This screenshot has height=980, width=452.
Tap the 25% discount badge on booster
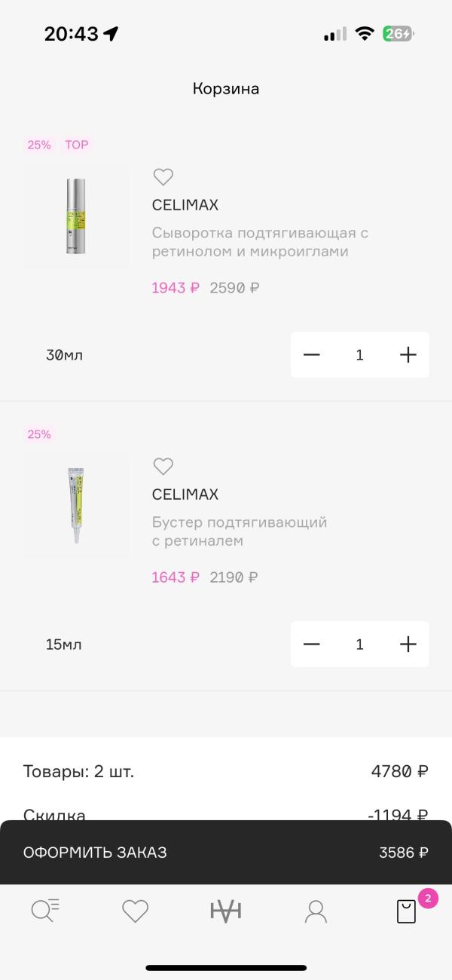coord(39,434)
